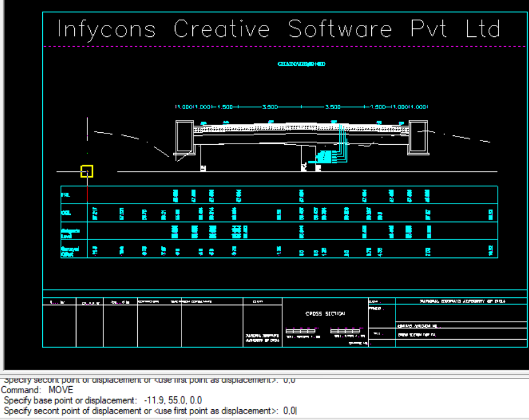Select CROSS SECTION text in title block
The width and height of the screenshot is (529, 420).
tap(325, 313)
